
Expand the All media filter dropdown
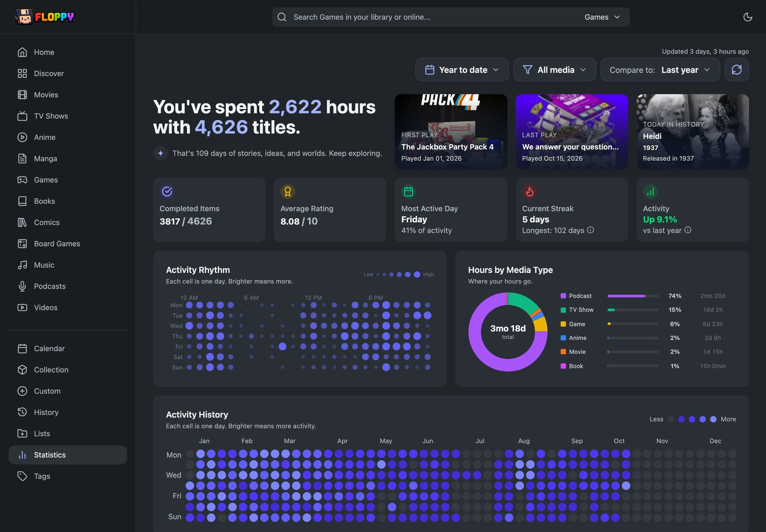point(555,70)
